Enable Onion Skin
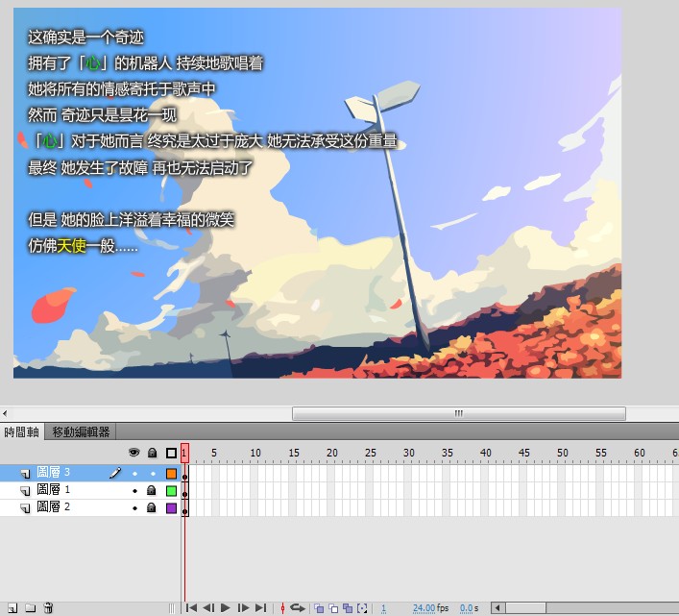This screenshot has width=679, height=616. click(x=319, y=608)
